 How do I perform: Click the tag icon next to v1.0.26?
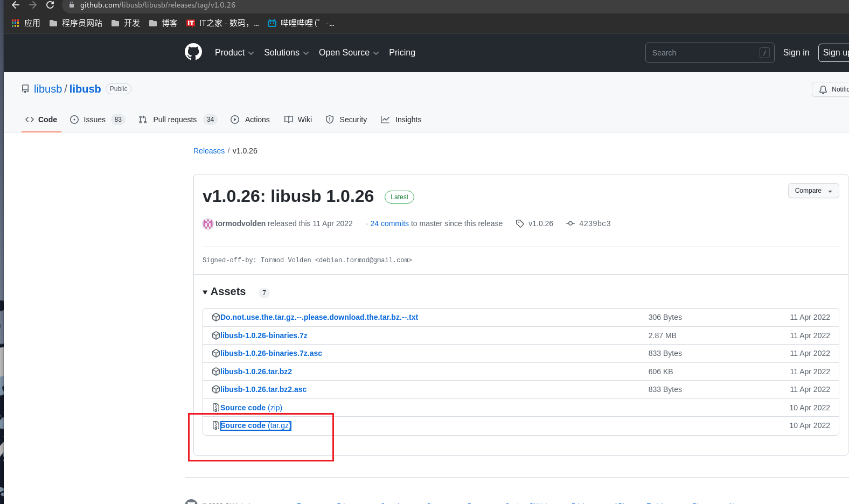pyautogui.click(x=520, y=223)
